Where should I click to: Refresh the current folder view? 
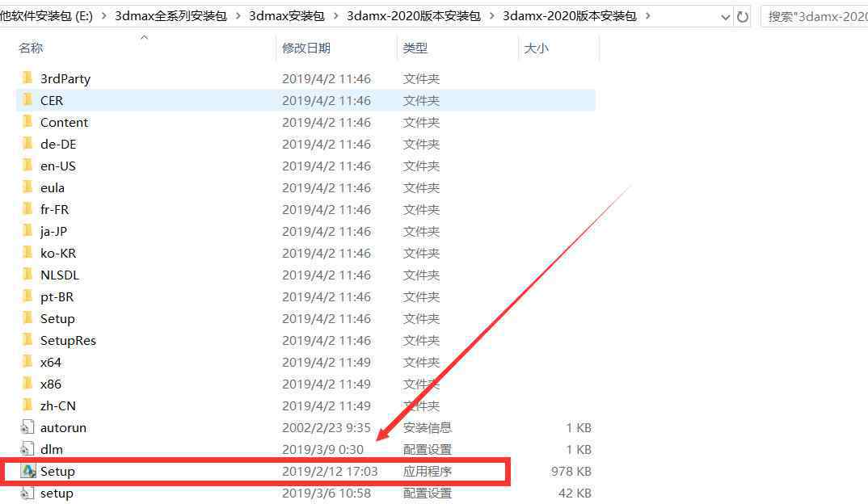(743, 17)
